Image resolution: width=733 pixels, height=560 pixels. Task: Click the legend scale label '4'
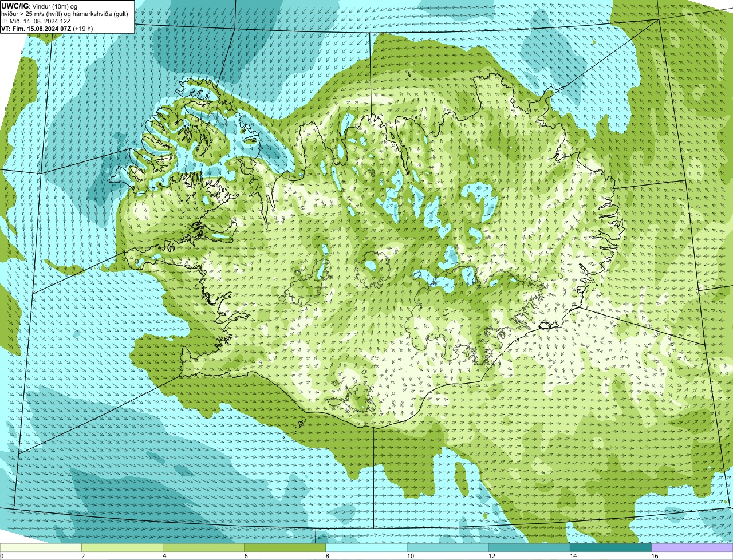click(164, 556)
